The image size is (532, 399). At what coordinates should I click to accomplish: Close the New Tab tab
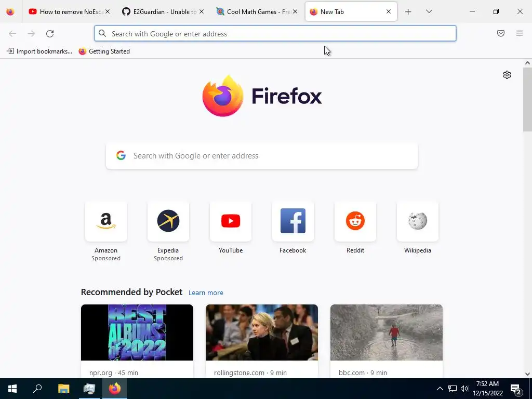[x=389, y=11]
